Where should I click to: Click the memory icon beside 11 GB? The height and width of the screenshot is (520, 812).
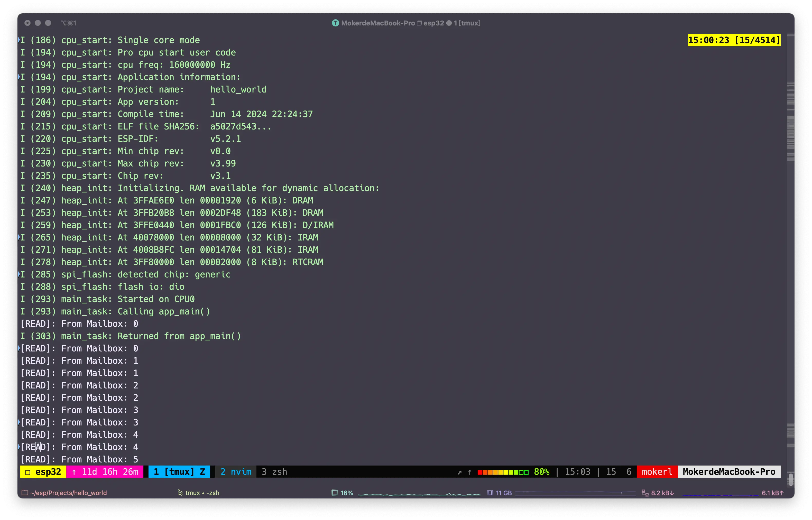pyautogui.click(x=490, y=493)
